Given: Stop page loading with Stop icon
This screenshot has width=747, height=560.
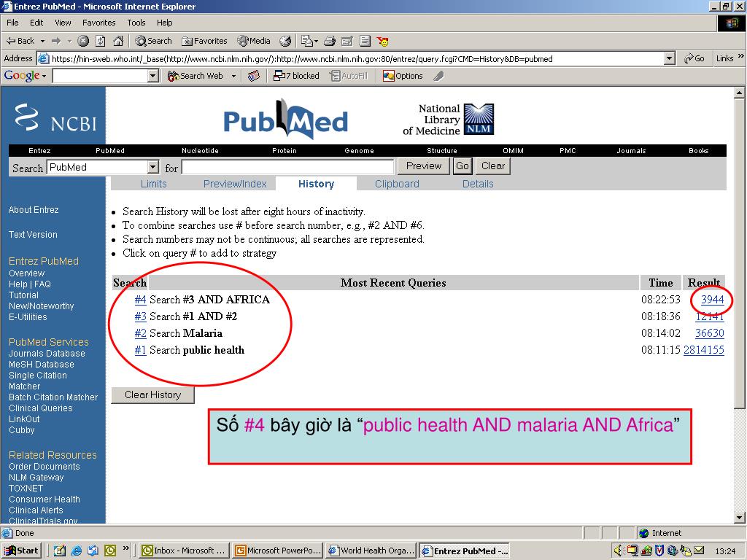Looking at the screenshot, I should [83, 41].
